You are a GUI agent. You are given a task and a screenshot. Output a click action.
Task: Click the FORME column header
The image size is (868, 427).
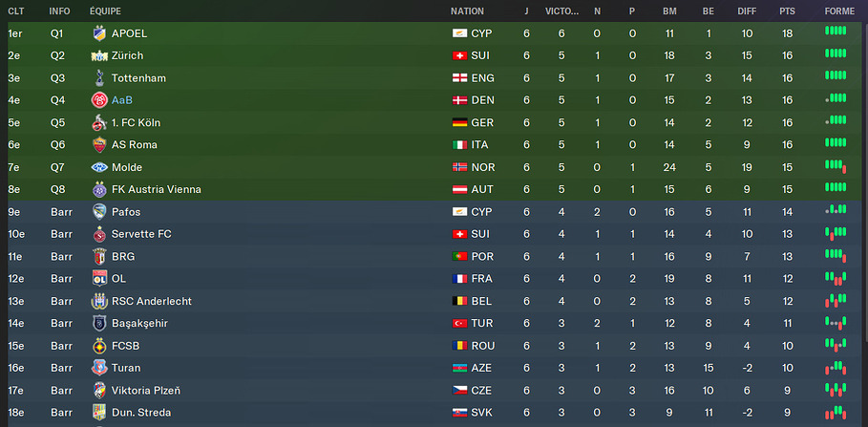point(840,11)
